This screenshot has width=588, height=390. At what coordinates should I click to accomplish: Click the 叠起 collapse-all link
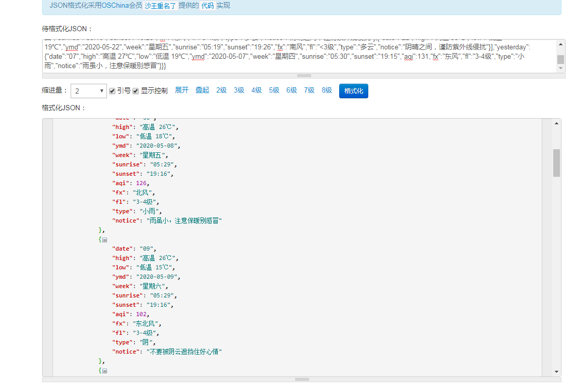202,90
